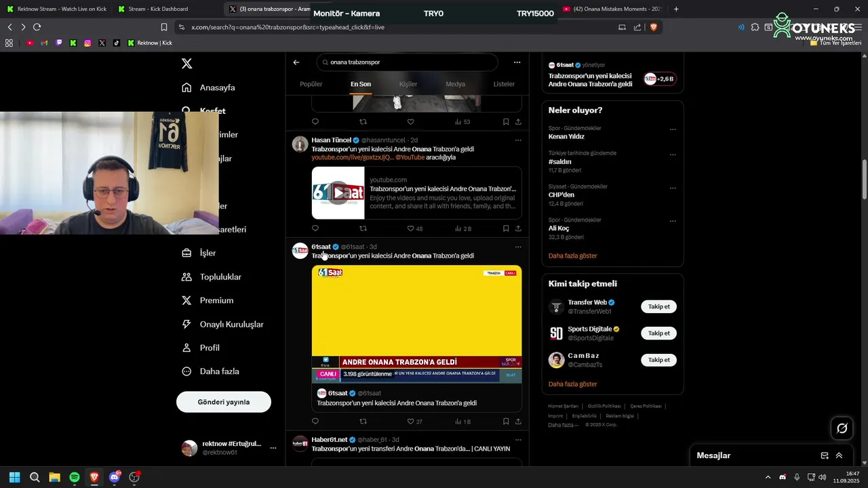
Task: Bookmark this page using address bar icon
Action: (x=163, y=27)
